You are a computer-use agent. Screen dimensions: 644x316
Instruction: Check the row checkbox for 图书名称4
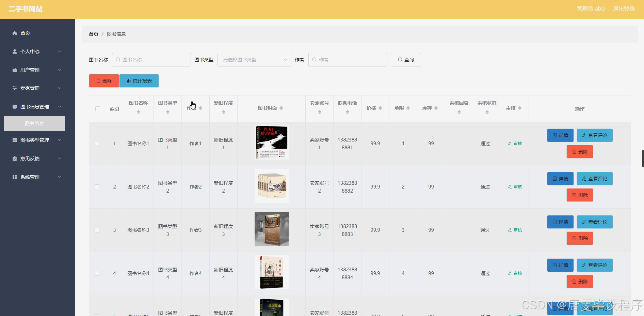point(97,273)
